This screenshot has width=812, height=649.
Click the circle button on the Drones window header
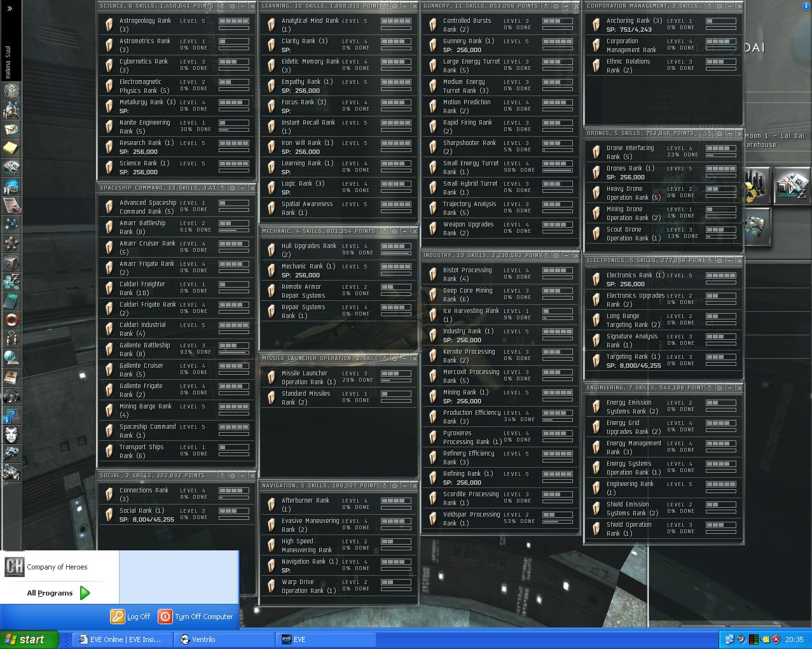pyautogui.click(x=719, y=133)
